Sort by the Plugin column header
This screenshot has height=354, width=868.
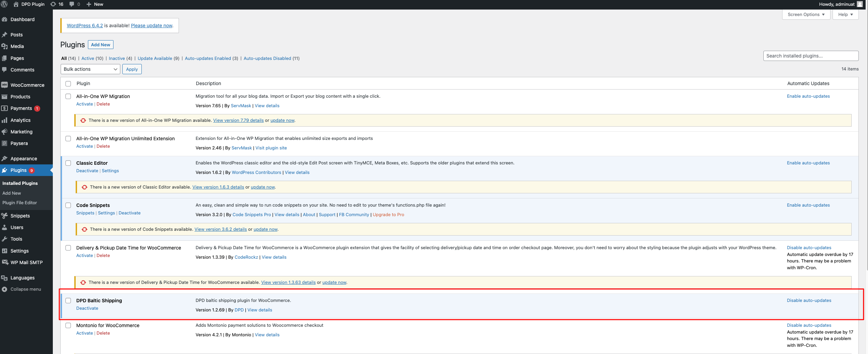click(x=83, y=83)
